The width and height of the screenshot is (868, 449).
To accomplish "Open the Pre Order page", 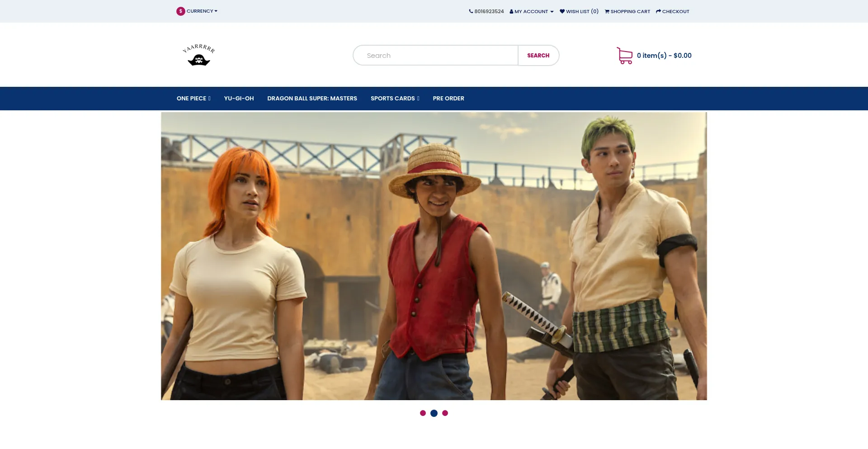I will 448,99.
